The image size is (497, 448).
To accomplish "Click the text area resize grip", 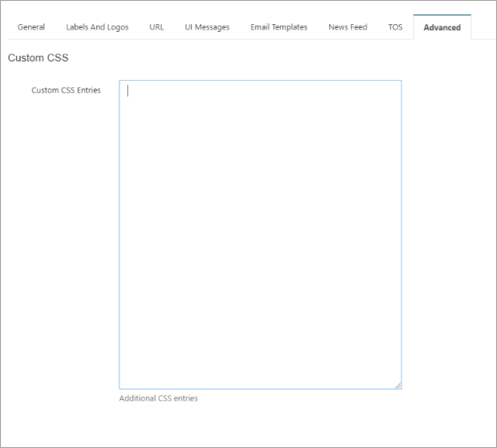I will (398, 384).
